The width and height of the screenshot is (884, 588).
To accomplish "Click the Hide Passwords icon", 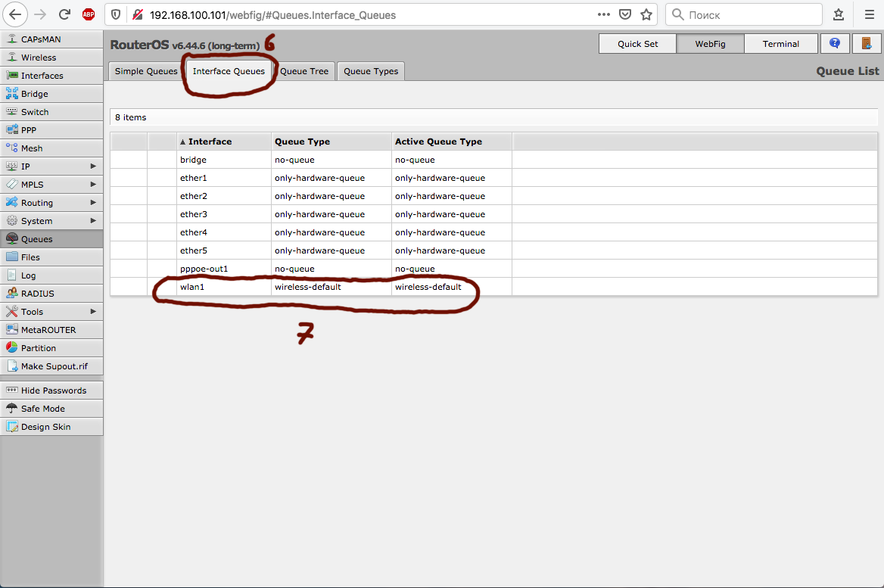I will click(12, 390).
